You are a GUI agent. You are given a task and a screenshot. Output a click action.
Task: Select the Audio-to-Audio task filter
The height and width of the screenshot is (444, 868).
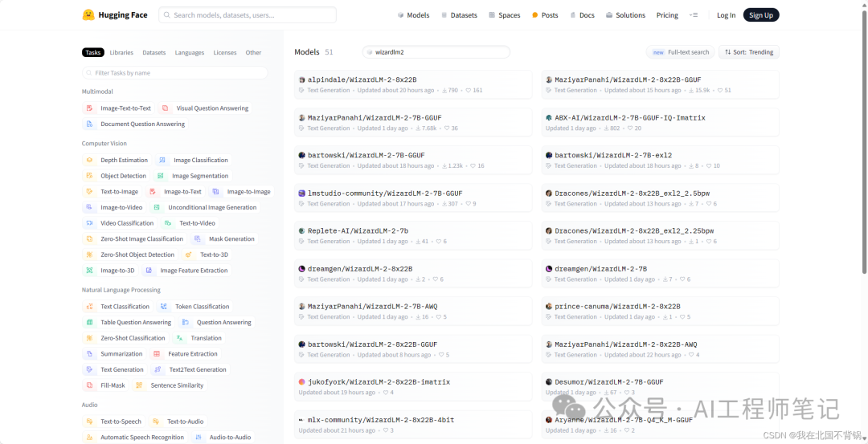coord(223,438)
